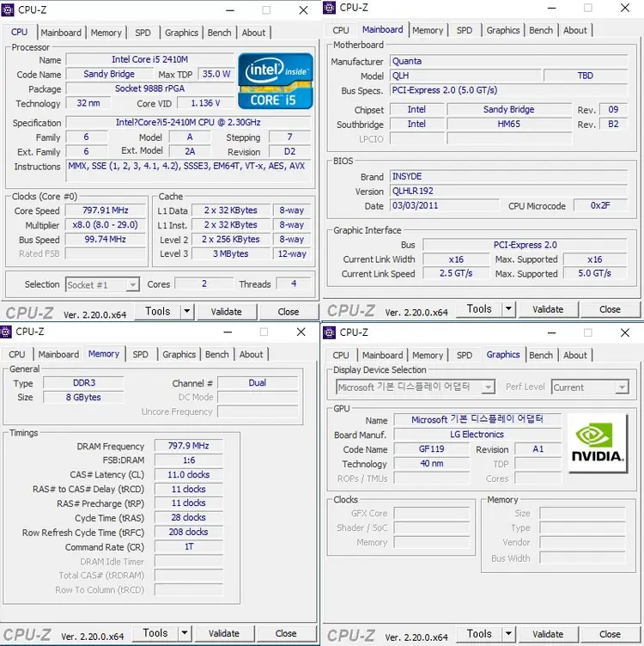Click processor name Intel Core i5 2410M
The width and height of the screenshot is (644, 646).
(150, 59)
